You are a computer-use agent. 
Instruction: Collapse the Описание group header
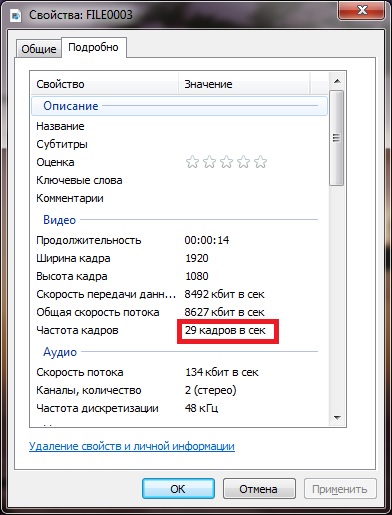click(x=179, y=106)
